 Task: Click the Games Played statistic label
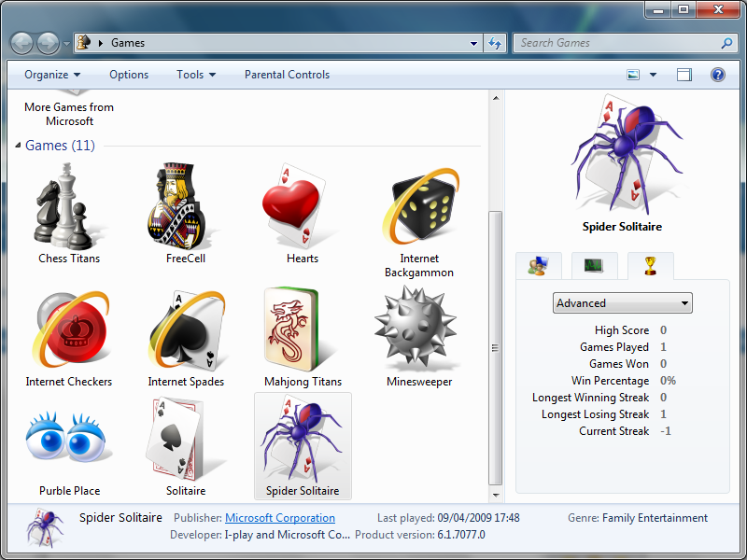(614, 347)
